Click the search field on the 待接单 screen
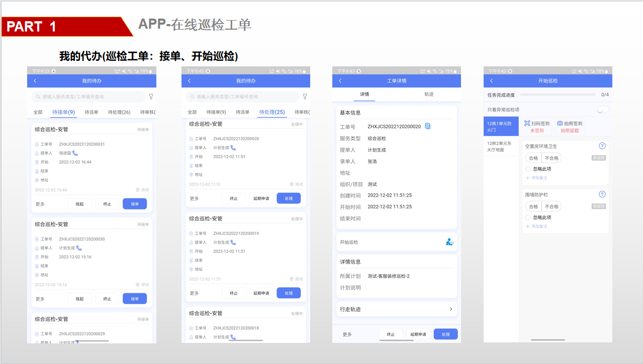Viewport: 643px width, 364px height. [87, 97]
